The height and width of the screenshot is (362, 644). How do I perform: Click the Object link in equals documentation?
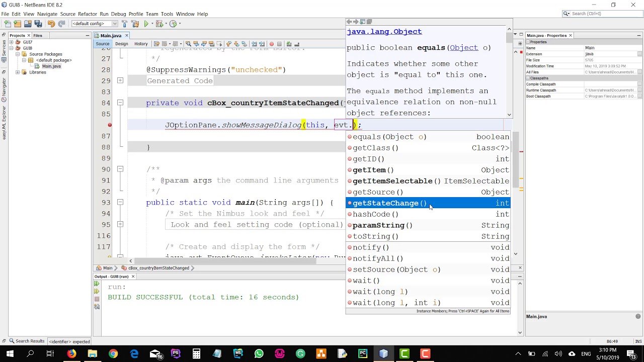click(x=463, y=48)
